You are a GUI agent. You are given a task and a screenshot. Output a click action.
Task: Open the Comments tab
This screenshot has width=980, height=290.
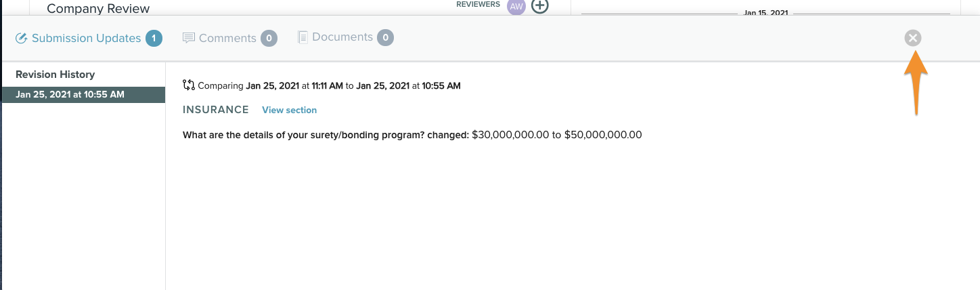227,38
